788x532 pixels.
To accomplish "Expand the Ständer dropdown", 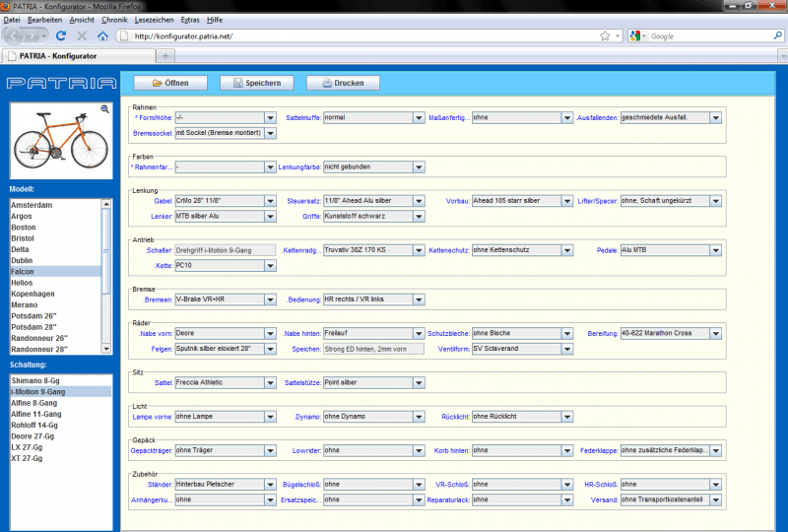I will point(270,485).
